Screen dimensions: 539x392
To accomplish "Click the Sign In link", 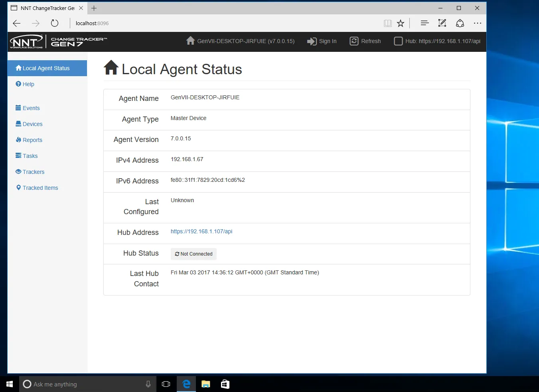I will tap(322, 41).
